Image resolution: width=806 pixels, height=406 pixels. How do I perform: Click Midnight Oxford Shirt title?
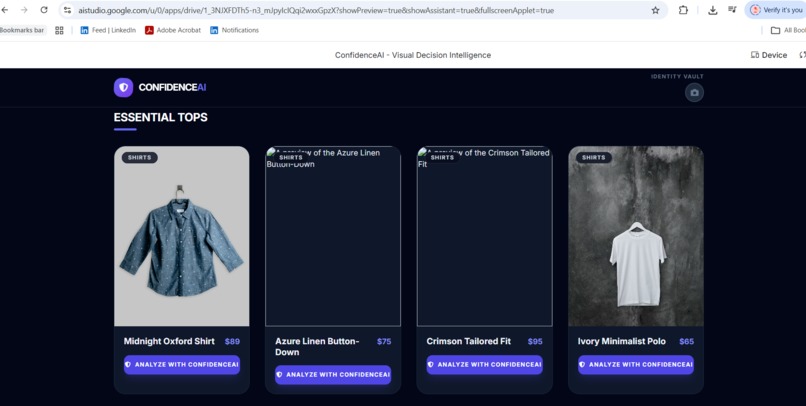pos(169,341)
